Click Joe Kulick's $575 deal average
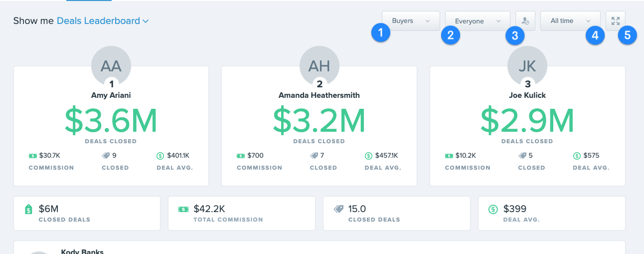 (x=592, y=156)
